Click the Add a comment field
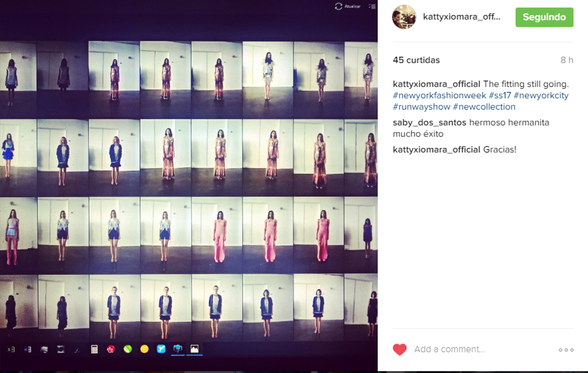Viewport: 588px width, 373px height. click(449, 349)
